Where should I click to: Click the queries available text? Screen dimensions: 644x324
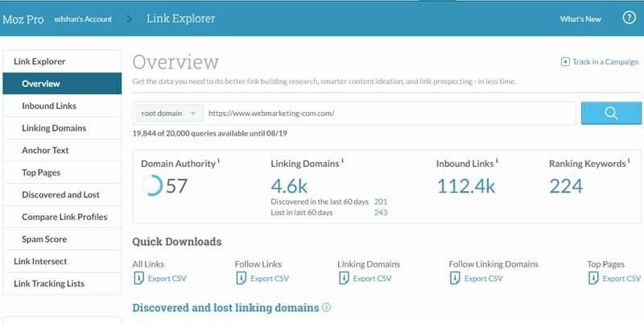pos(210,134)
